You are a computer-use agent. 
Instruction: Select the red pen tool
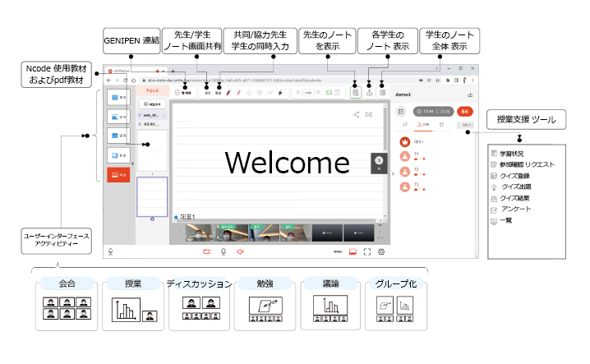point(228,93)
